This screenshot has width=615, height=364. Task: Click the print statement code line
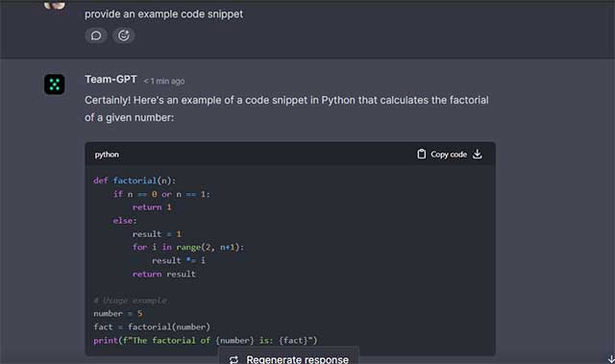coord(205,341)
